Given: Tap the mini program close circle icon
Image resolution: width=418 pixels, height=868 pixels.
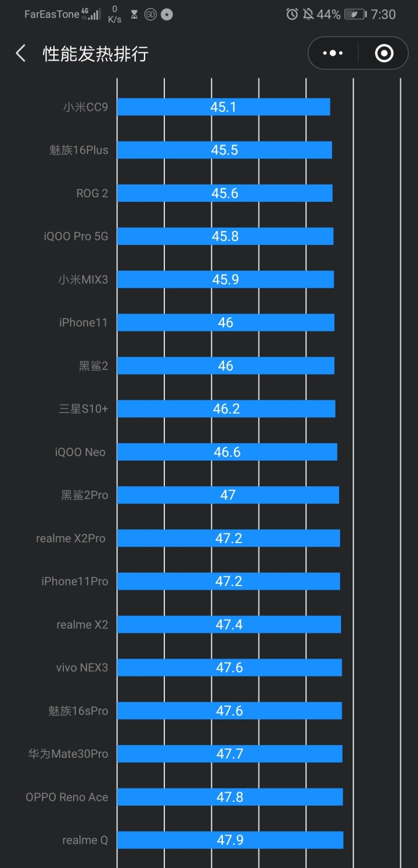Looking at the screenshot, I should [x=384, y=53].
